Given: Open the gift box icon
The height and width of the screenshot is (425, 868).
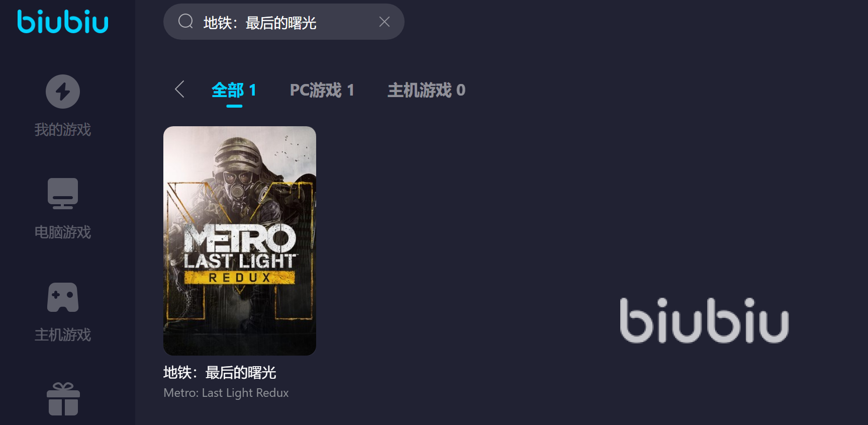Looking at the screenshot, I should (x=63, y=399).
